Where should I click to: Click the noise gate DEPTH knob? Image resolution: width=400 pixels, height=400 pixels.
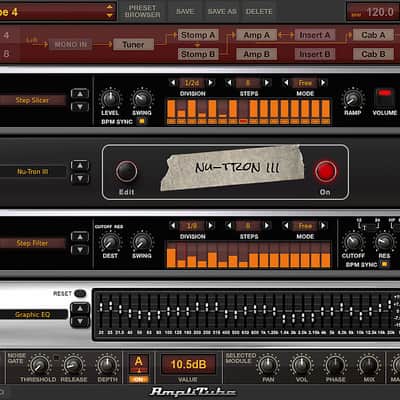(107, 366)
